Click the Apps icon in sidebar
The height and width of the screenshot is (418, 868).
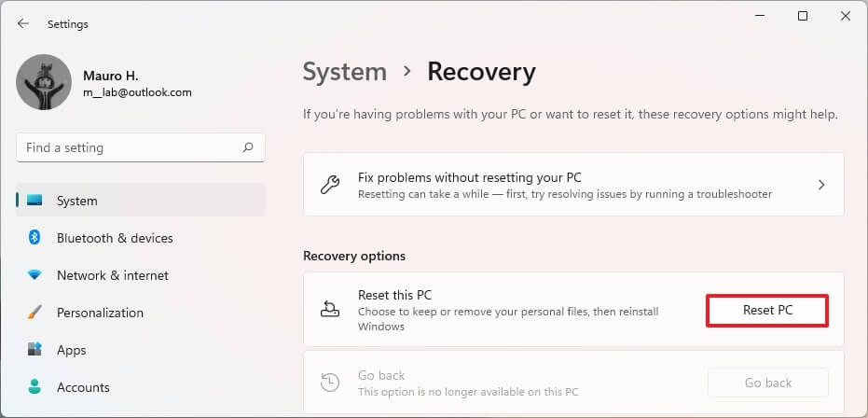point(34,349)
